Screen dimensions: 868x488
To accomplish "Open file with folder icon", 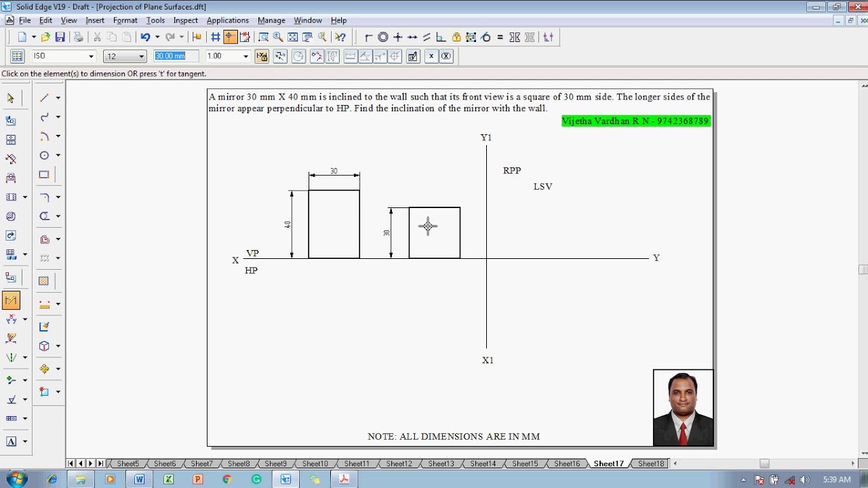I will click(45, 37).
